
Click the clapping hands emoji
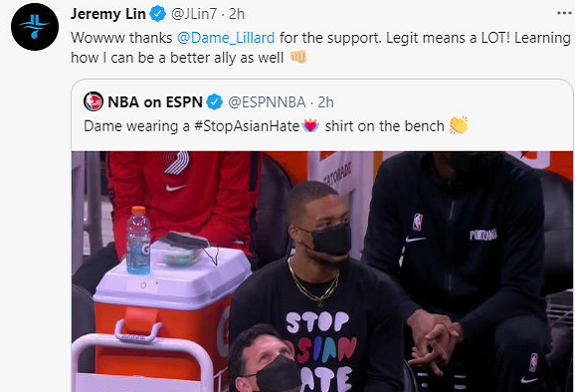click(x=459, y=125)
